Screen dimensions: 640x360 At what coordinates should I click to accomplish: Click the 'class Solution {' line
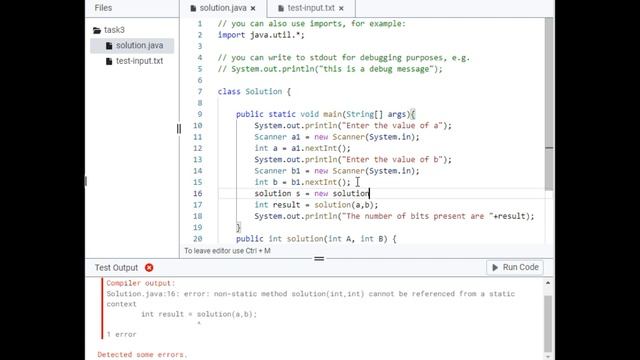254,92
